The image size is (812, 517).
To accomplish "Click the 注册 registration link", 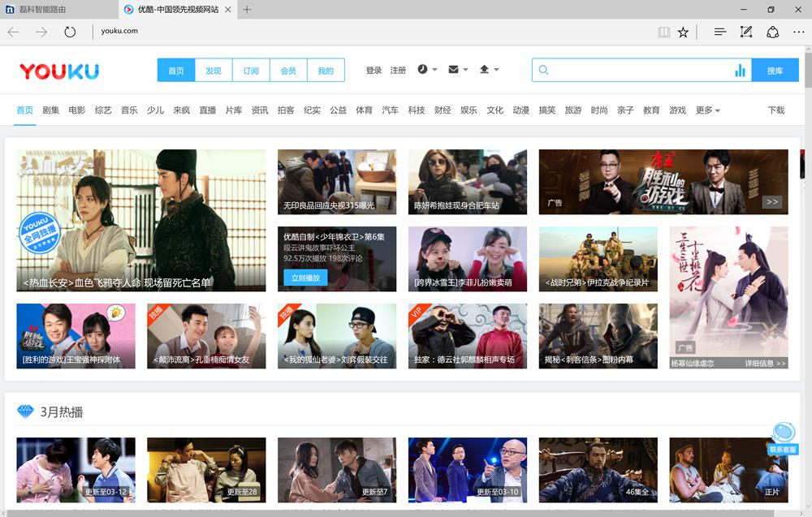I will coord(398,70).
